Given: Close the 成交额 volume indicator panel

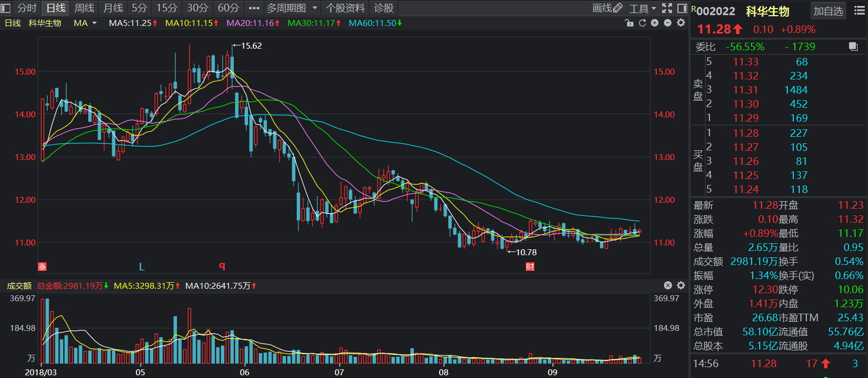Looking at the screenshot, I should (x=668, y=286).
